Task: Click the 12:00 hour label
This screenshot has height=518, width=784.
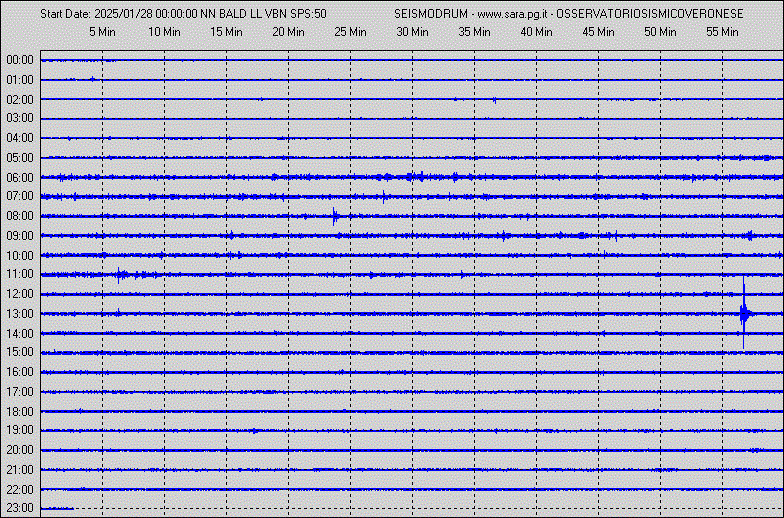Action: pyautogui.click(x=20, y=294)
